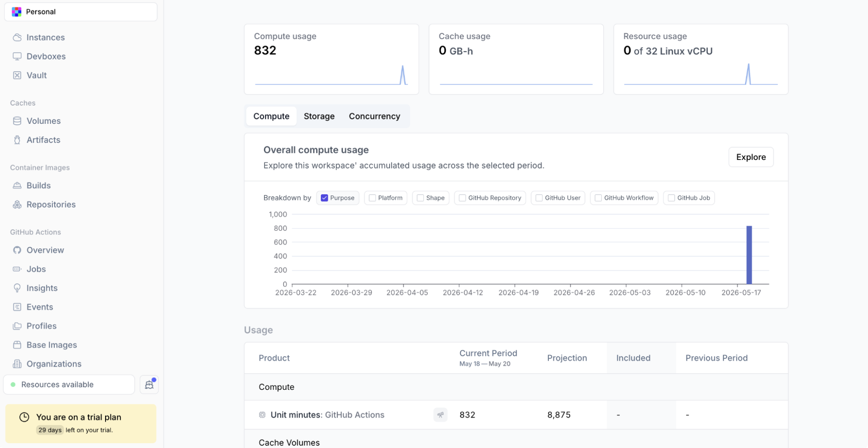
Task: Open the Compute usage summary card
Action: (x=331, y=59)
